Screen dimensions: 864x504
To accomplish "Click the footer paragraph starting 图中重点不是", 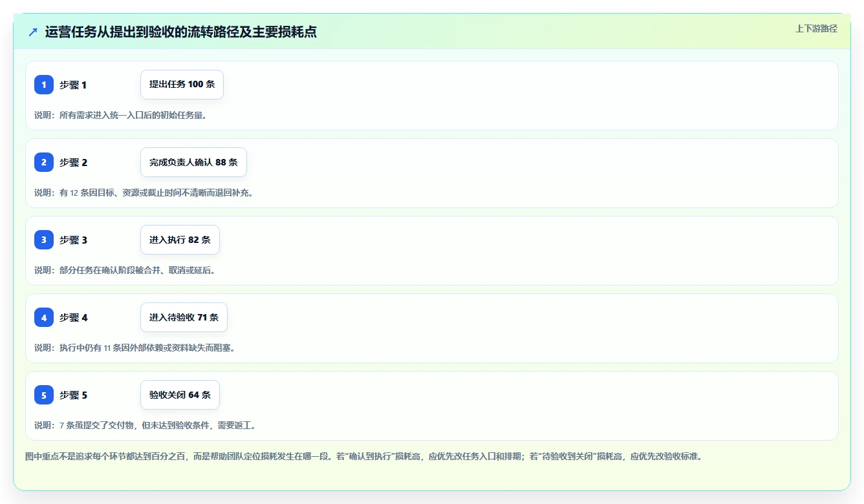I will click(363, 456).
